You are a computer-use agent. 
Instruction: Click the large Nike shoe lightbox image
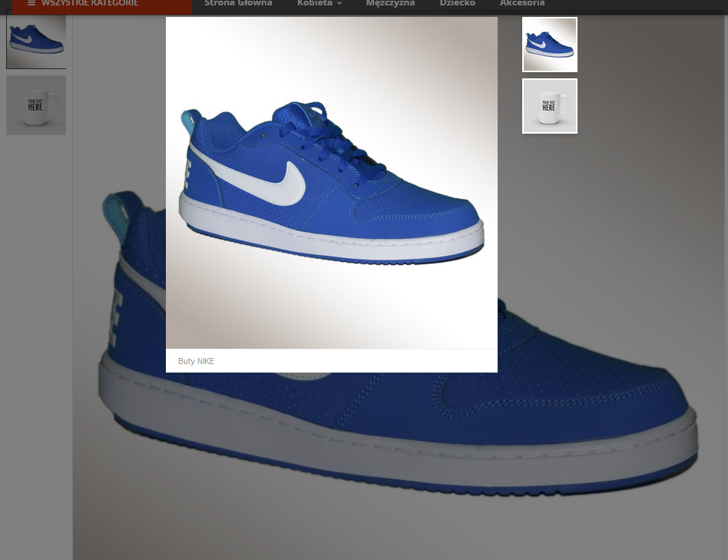pos(332,183)
